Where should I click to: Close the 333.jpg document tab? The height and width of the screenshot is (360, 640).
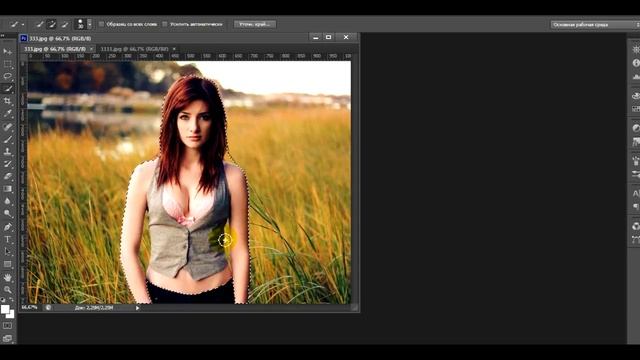click(91, 49)
